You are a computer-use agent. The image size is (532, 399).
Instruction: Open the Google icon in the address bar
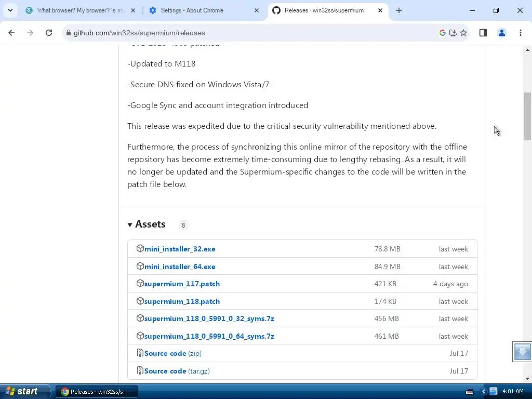coord(443,33)
